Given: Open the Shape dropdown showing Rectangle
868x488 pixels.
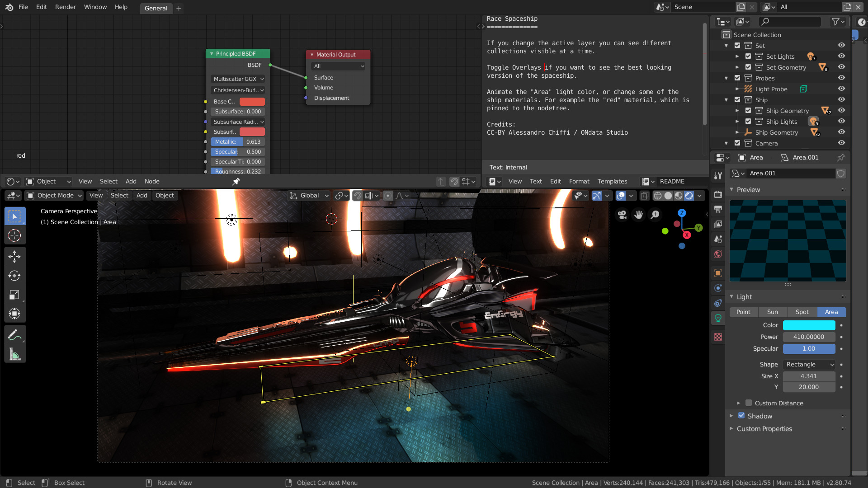Looking at the screenshot, I should tap(808, 364).
